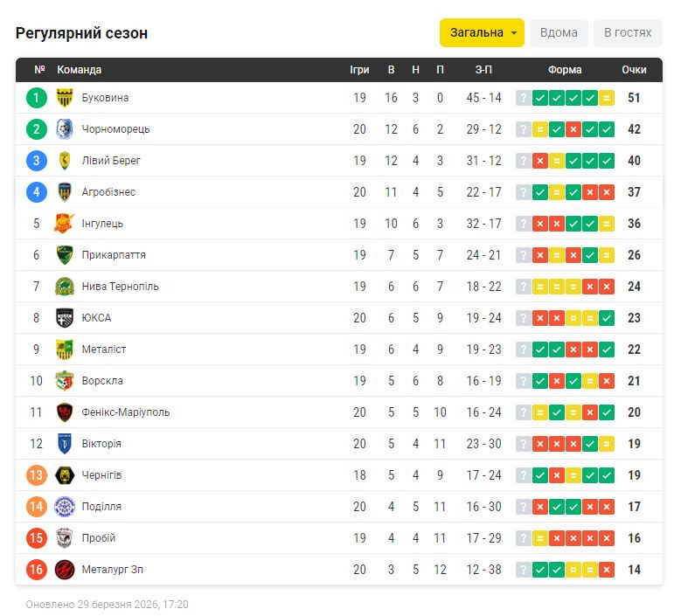Viewport: 674px width, 616px height.
Task: Click Чорноморець's red loss form badge
Action: [573, 129]
